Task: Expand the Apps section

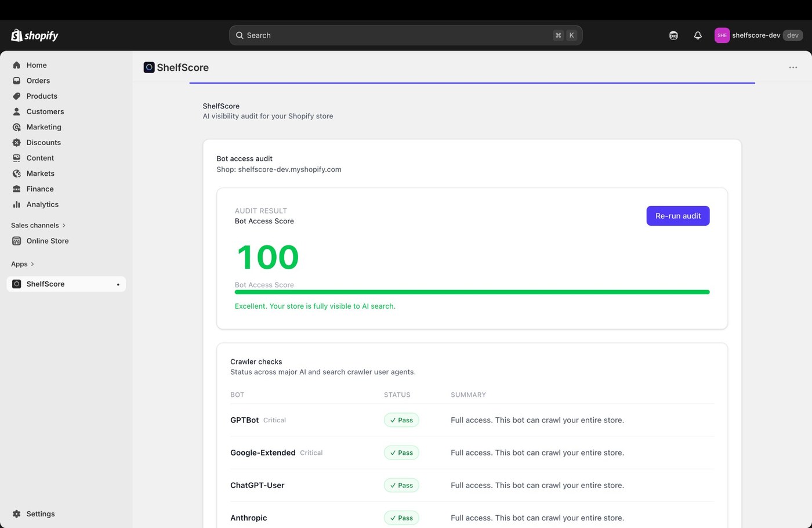Action: coord(23,264)
